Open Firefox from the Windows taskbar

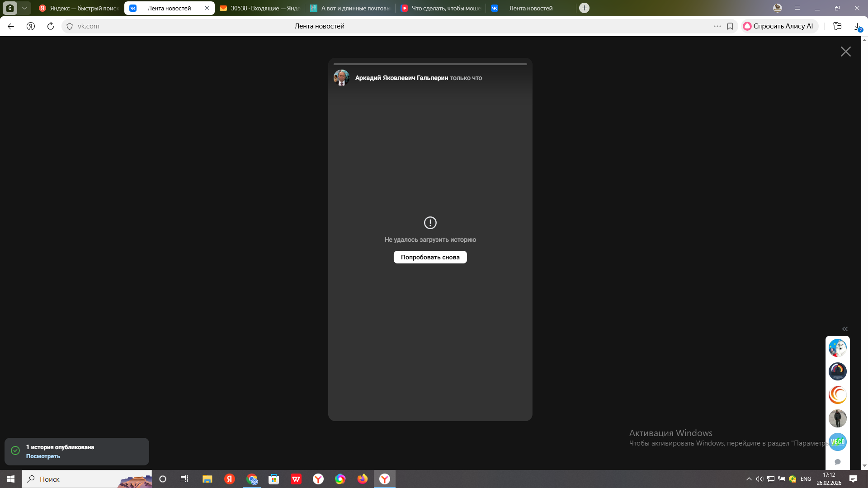coord(363,479)
